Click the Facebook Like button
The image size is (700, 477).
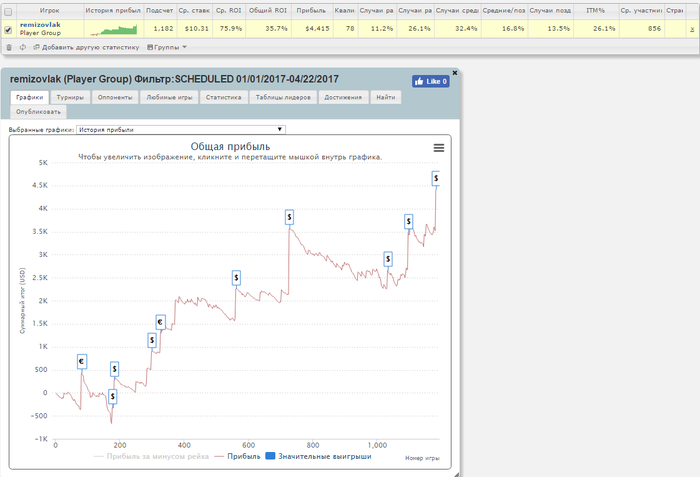point(430,81)
